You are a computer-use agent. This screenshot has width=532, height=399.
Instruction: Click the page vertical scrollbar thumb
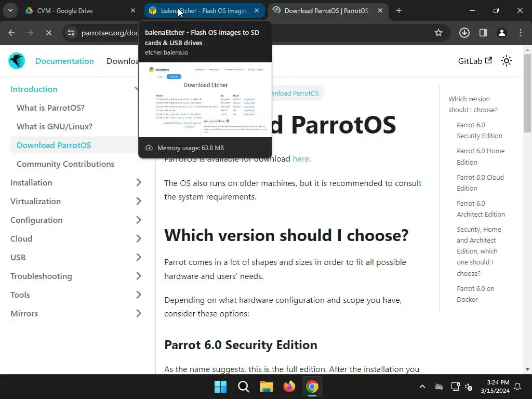coord(527,92)
